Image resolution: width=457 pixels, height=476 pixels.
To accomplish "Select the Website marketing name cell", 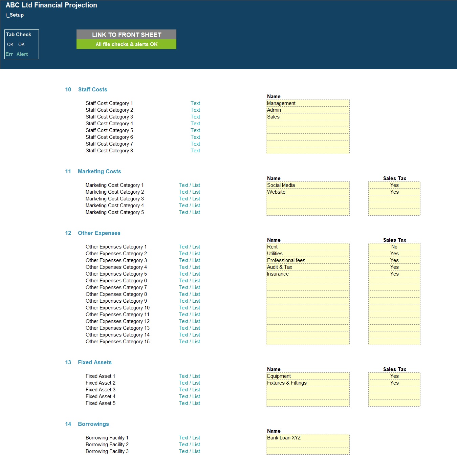I will click(x=308, y=192).
